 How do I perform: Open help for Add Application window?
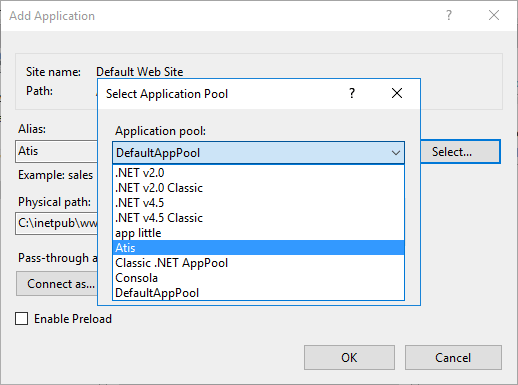pyautogui.click(x=449, y=15)
